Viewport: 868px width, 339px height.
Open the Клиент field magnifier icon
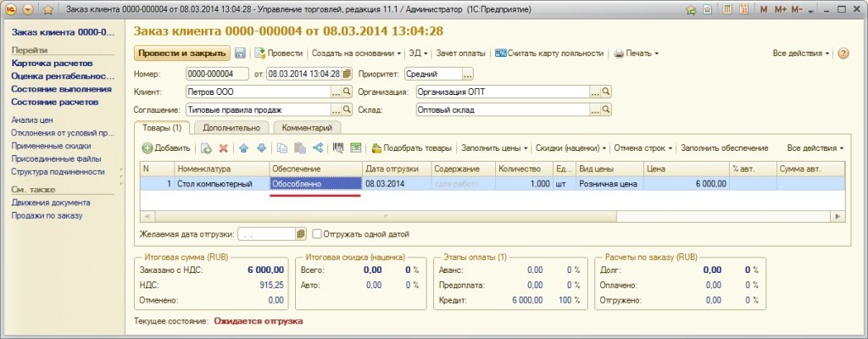347,92
